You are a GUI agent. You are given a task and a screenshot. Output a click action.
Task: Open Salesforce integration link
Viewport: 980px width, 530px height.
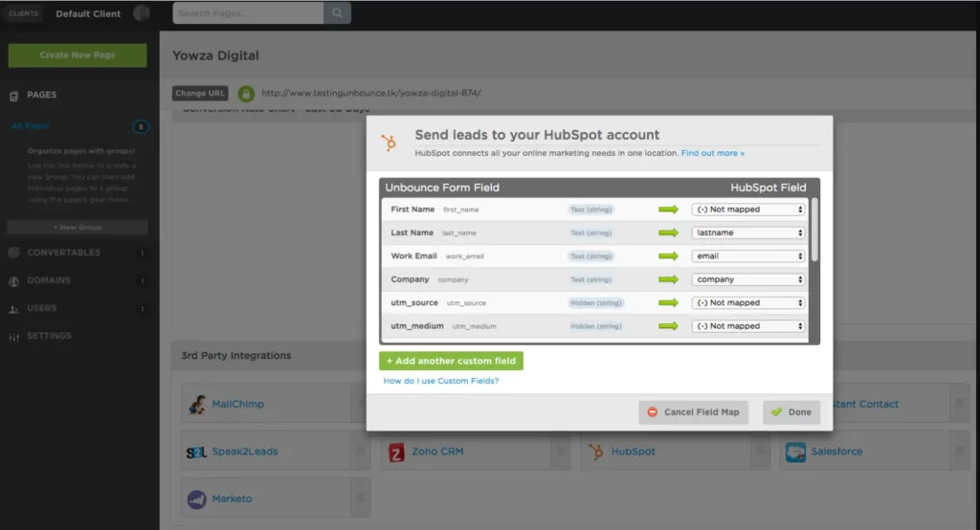click(x=836, y=452)
